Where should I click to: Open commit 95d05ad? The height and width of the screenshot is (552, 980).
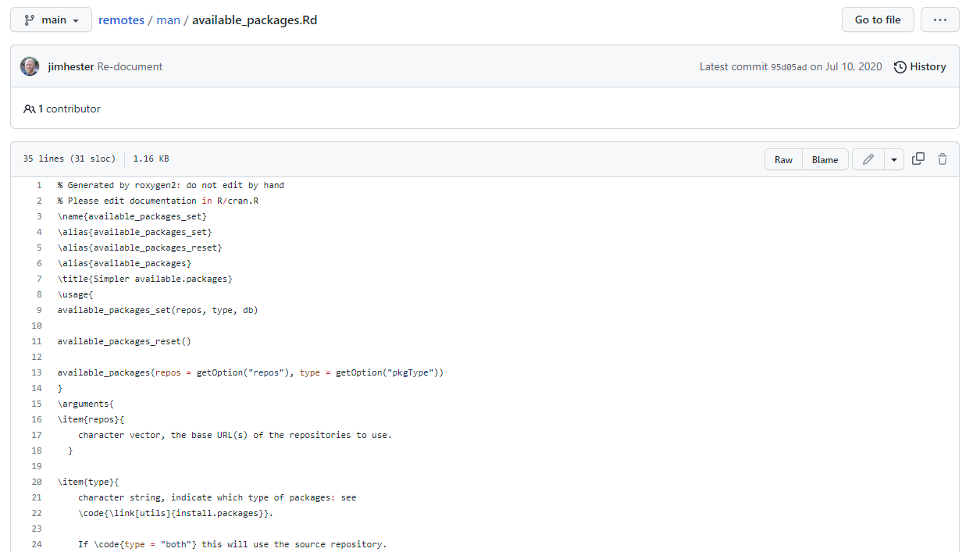[x=788, y=67]
